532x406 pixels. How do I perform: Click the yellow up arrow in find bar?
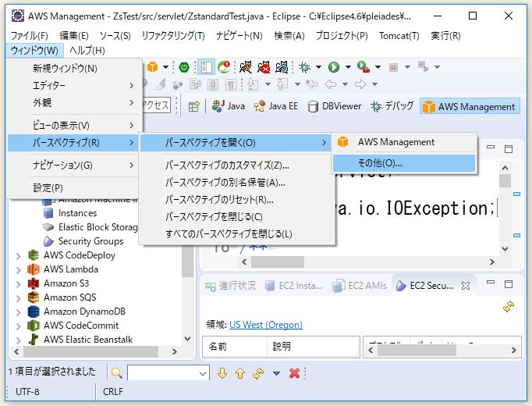tap(240, 373)
